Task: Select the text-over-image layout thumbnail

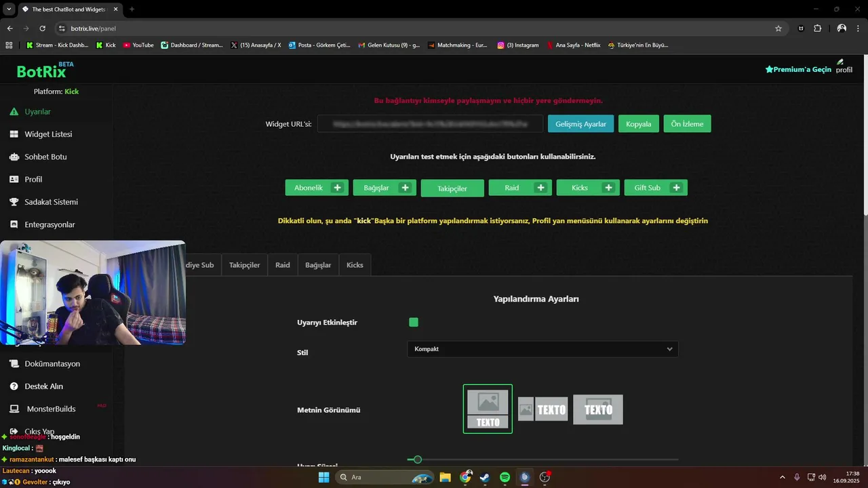Action: [x=598, y=409]
